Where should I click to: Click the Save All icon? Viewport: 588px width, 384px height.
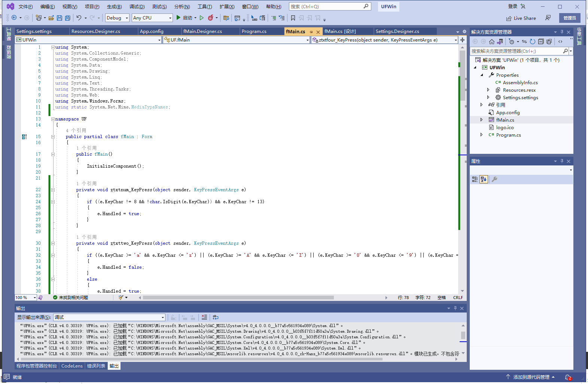point(68,18)
